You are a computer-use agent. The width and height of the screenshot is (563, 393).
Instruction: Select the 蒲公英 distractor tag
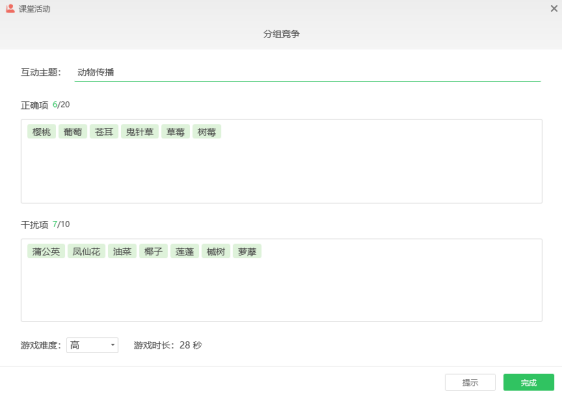click(x=46, y=251)
